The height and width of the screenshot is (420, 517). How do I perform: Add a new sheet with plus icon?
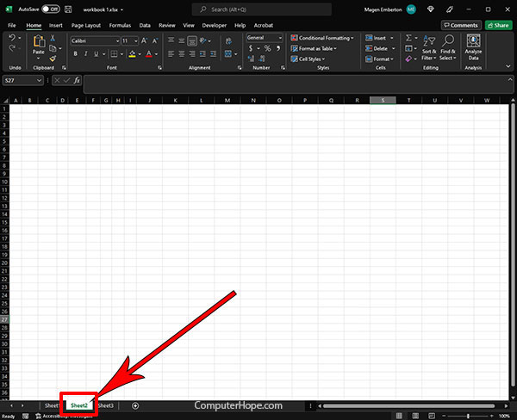(135, 406)
